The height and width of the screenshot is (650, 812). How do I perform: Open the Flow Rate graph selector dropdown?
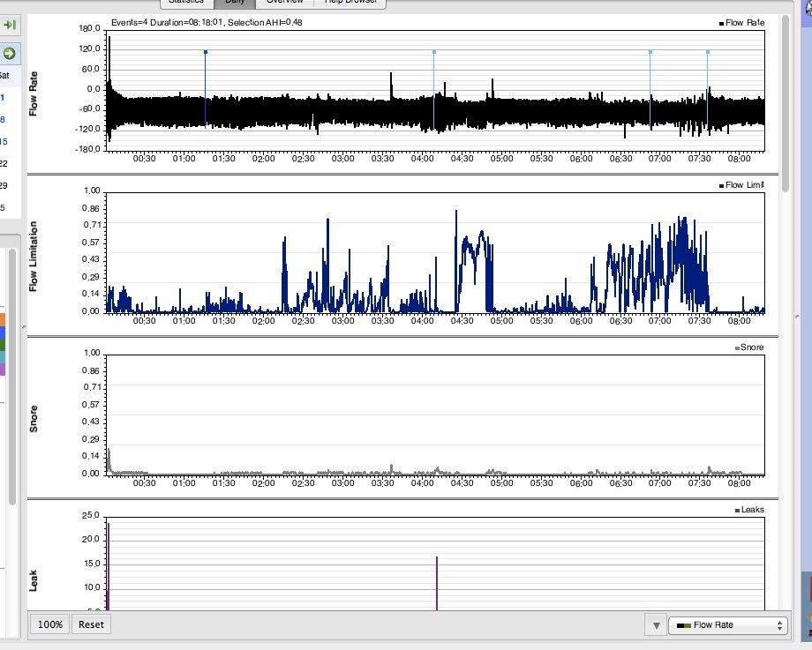[727, 625]
